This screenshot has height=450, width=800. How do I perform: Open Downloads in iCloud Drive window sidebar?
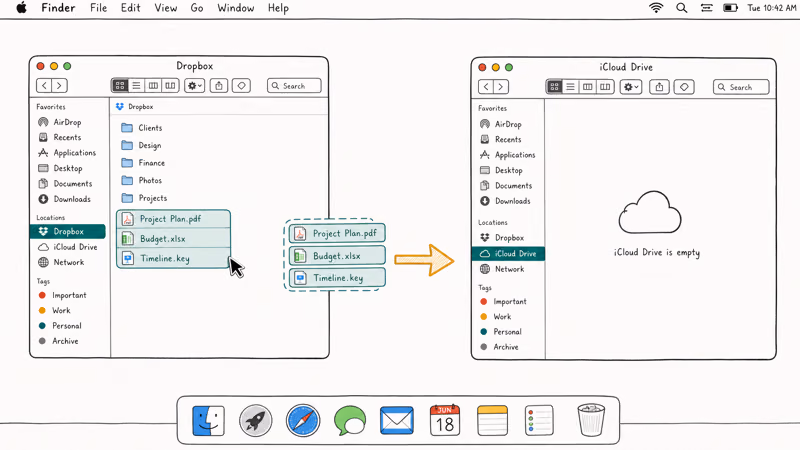tap(506, 201)
